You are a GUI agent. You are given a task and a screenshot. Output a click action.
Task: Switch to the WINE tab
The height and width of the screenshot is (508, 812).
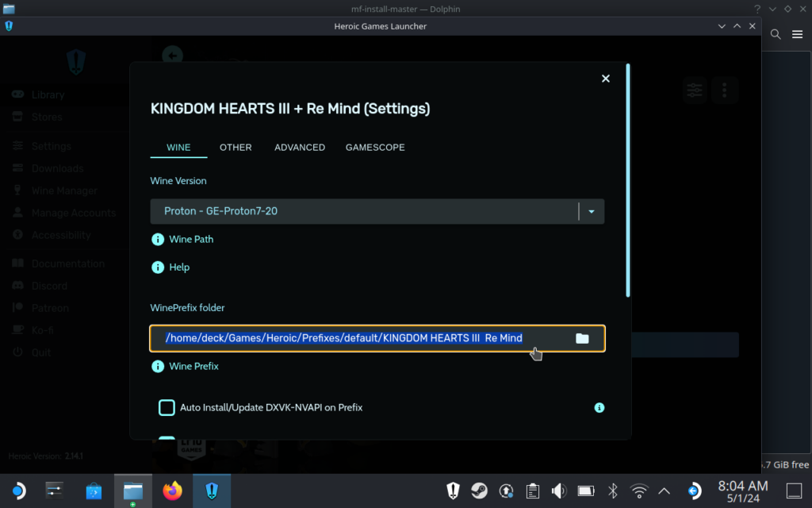coord(178,147)
